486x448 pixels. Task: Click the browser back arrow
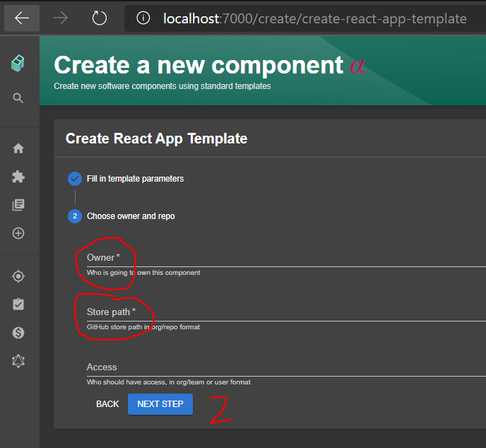(x=22, y=18)
